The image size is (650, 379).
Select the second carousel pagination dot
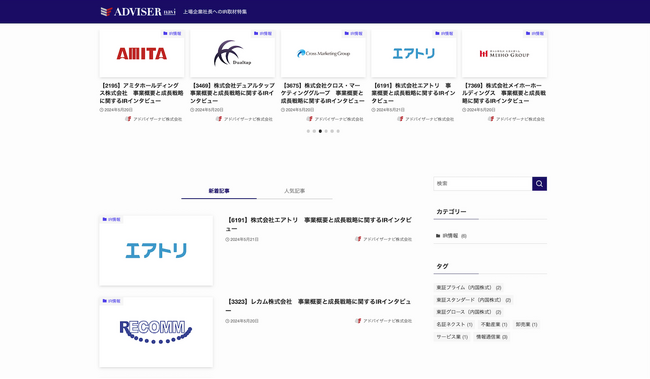coord(314,131)
